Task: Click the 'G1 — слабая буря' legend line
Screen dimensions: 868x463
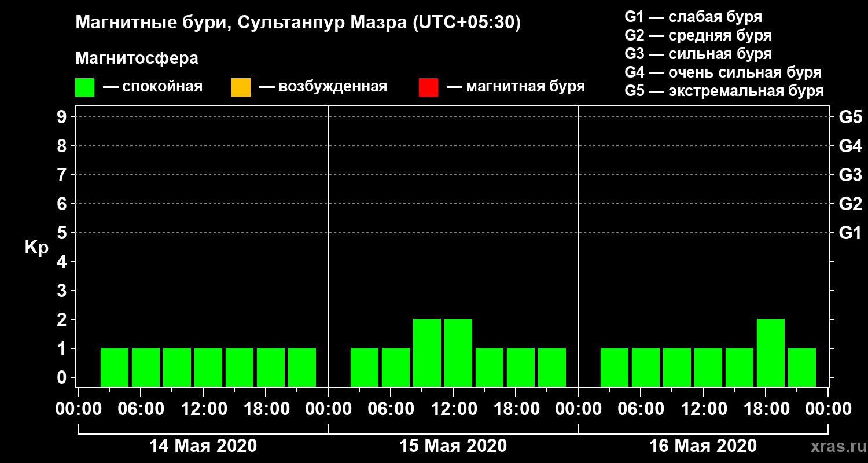Action: pyautogui.click(x=693, y=17)
